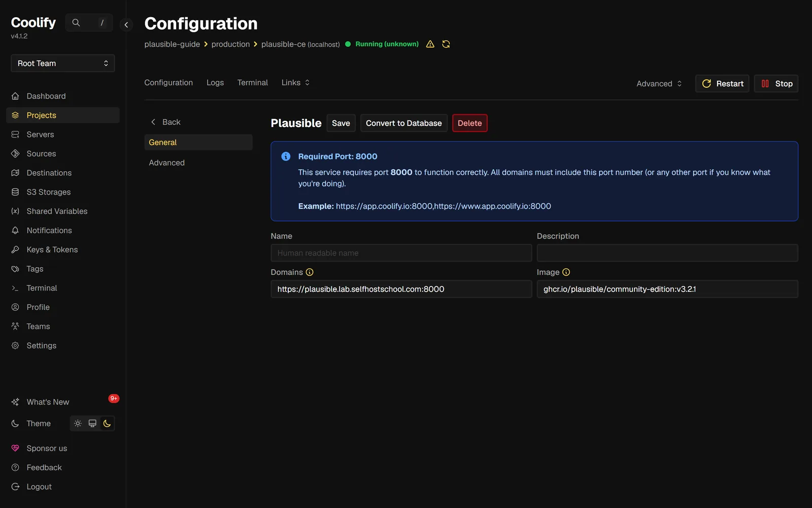
Task: Open the Logs tab
Action: pos(215,82)
